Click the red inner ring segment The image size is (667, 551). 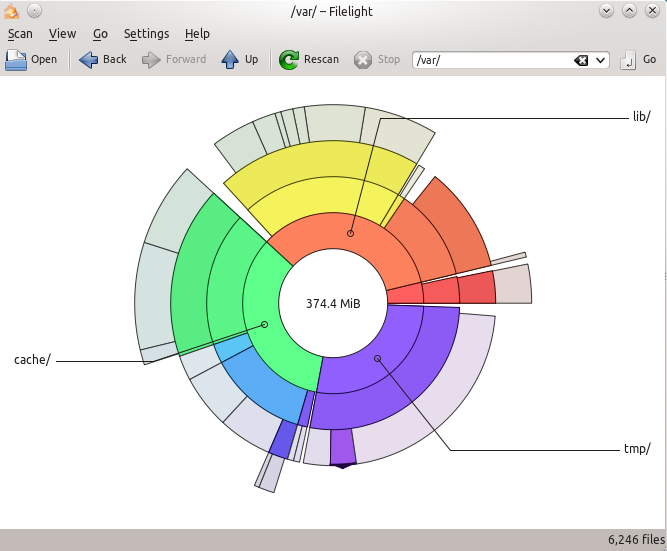[404, 293]
